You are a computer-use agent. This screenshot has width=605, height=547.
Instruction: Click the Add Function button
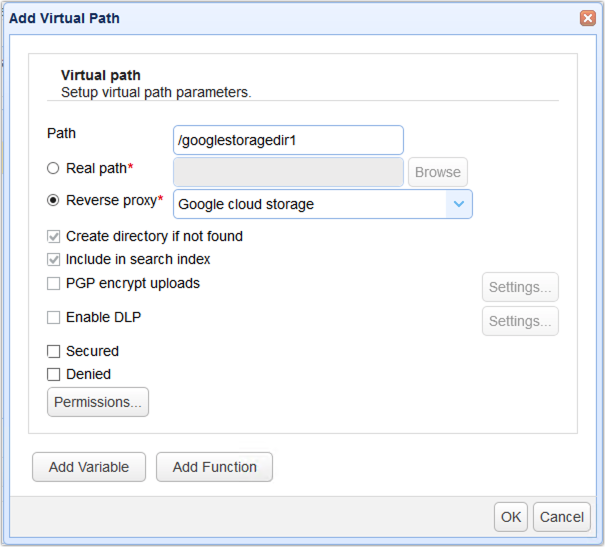214,467
